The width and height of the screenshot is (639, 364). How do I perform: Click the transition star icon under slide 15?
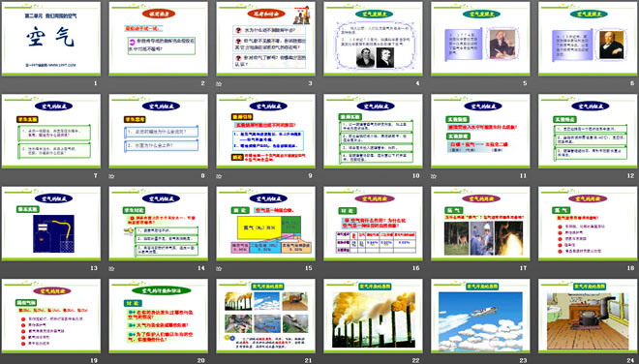[x=219, y=268]
